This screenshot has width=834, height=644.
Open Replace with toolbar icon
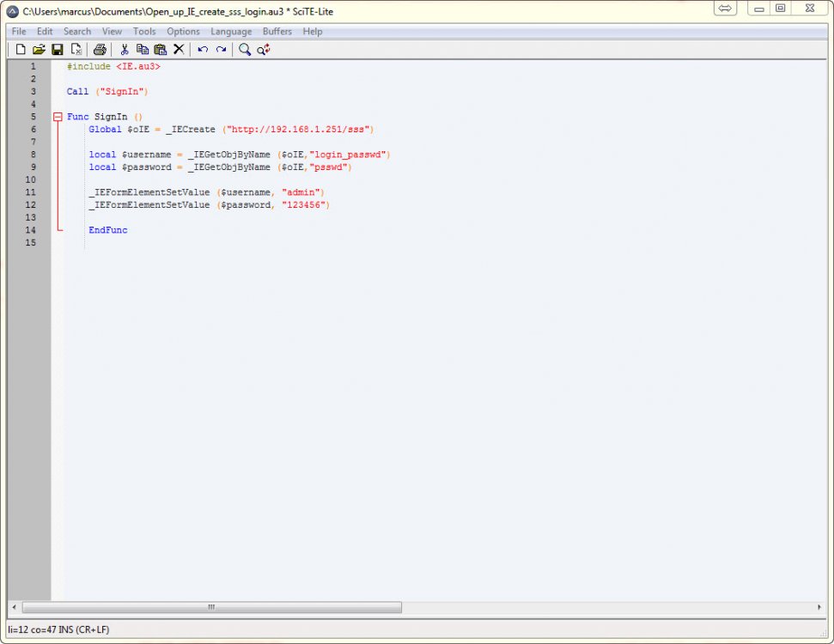coord(264,50)
